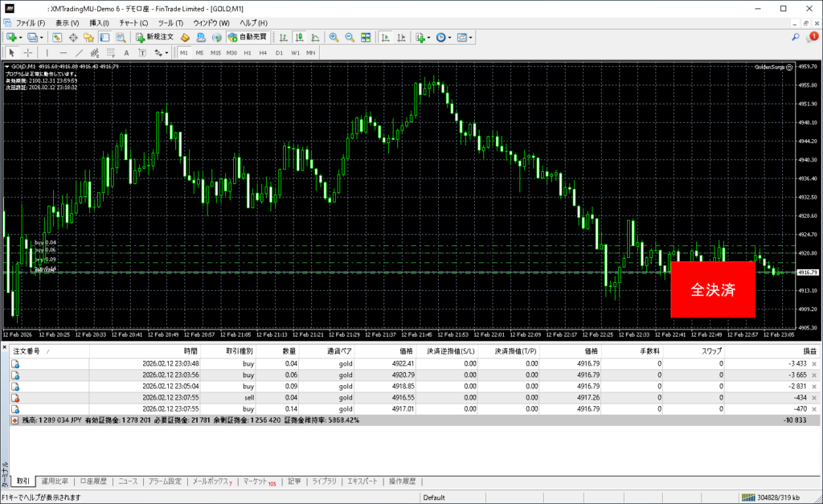Pick the text label (A) tool
The image size is (823, 504).
pos(127,52)
